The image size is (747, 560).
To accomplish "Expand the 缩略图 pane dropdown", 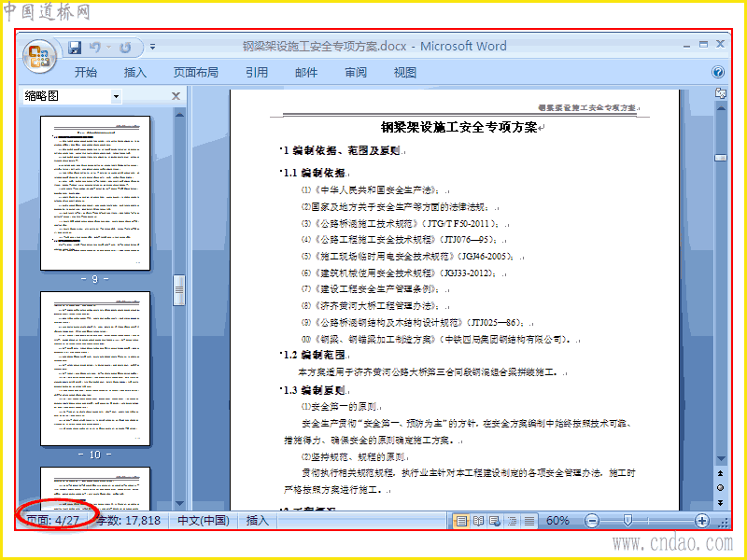I will coord(116,97).
